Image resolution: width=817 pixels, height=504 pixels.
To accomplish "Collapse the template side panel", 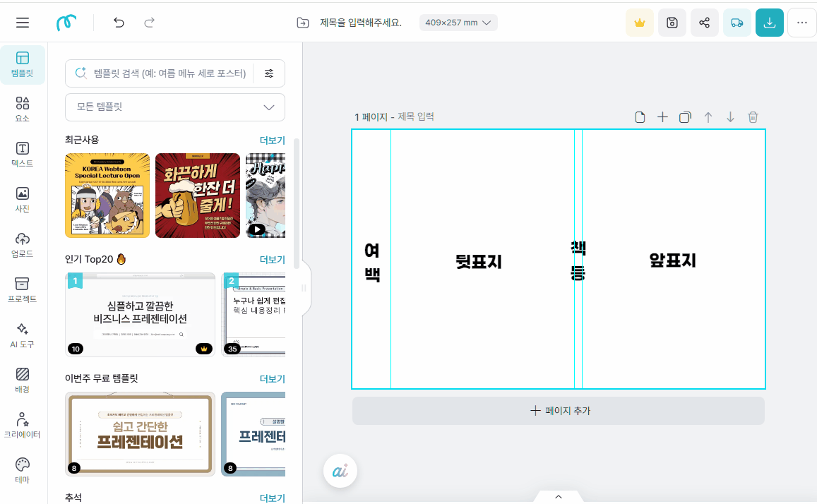I will [304, 287].
